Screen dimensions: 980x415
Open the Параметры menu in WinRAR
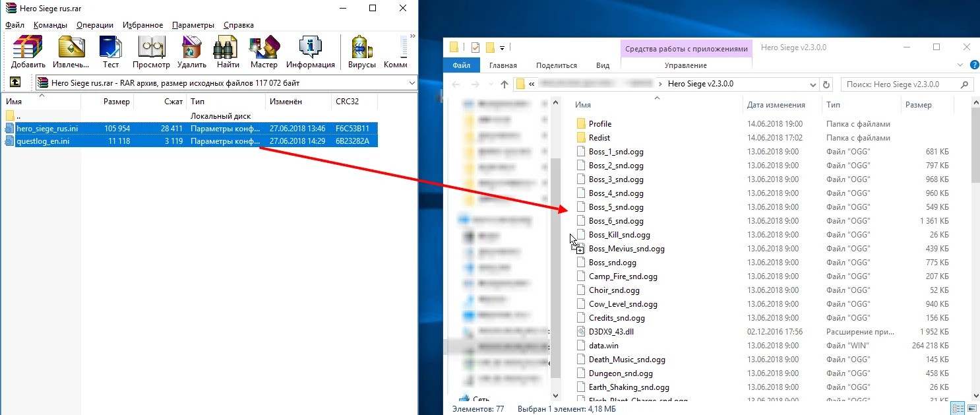click(193, 25)
